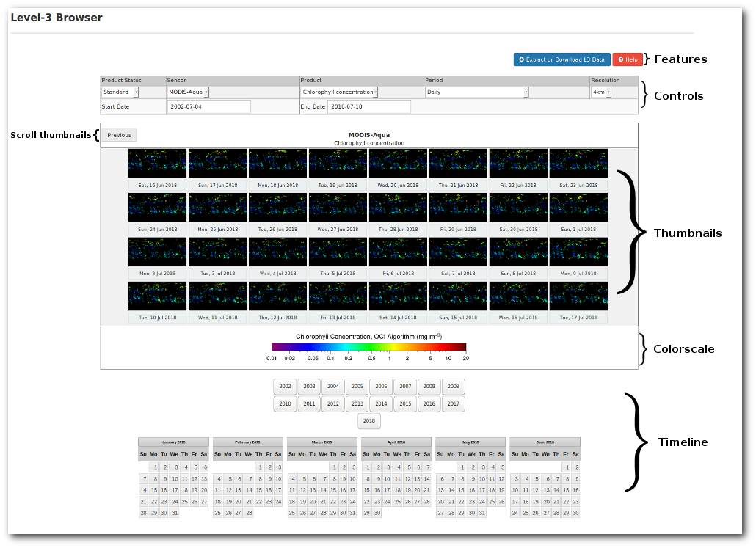Image resolution: width=756 pixels, height=548 pixels.
Task: Select the Wed, 20 Jun 2018 thumbnail
Action: pos(398,164)
